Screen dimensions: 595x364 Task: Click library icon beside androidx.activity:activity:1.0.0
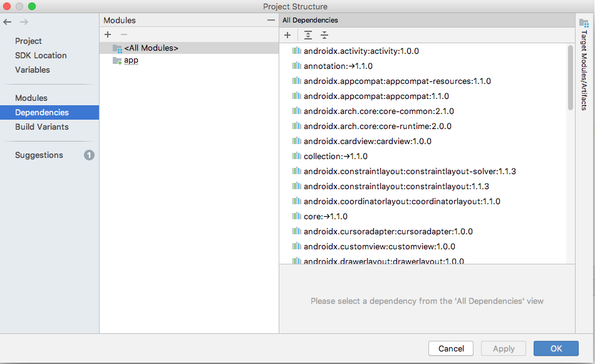pyautogui.click(x=297, y=51)
